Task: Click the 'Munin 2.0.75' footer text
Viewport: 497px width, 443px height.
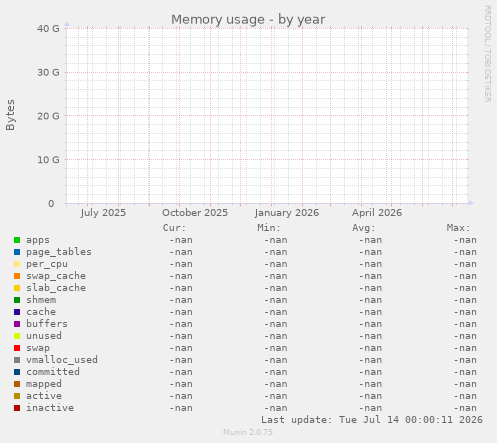Action: point(248,432)
